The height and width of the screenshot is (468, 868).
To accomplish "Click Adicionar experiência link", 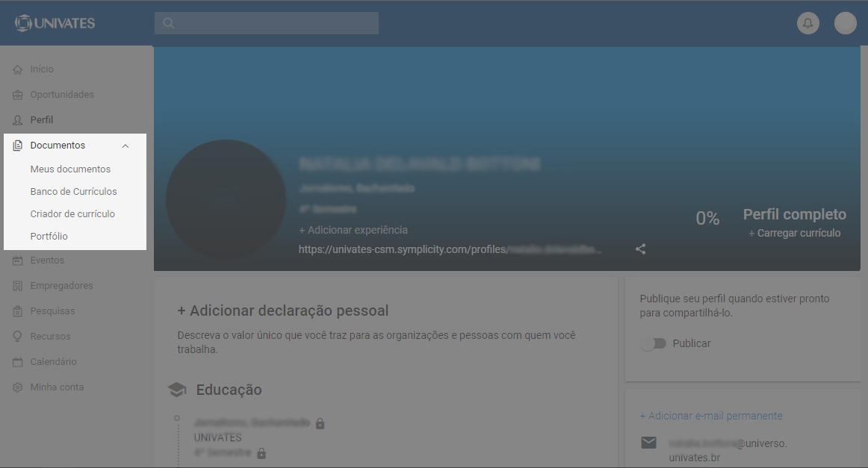I will 353,230.
